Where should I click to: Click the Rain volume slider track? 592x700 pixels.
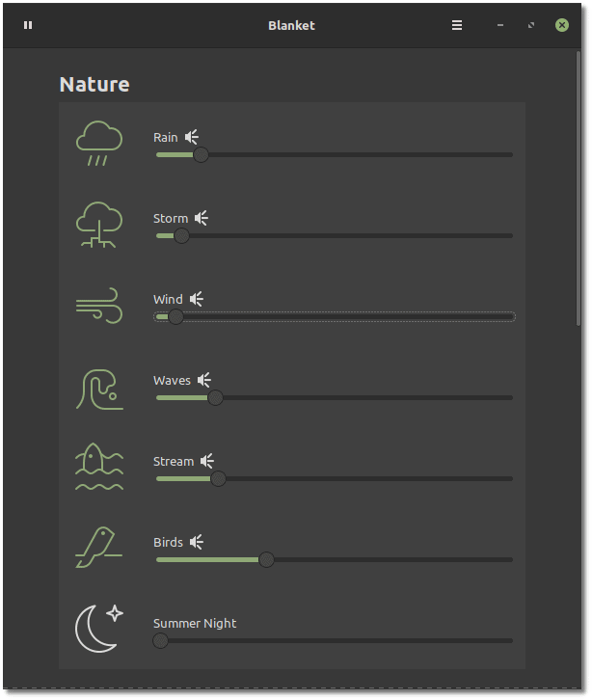[357, 154]
